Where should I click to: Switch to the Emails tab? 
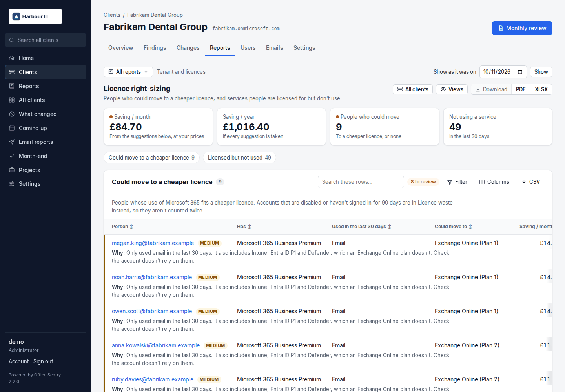[x=275, y=48]
